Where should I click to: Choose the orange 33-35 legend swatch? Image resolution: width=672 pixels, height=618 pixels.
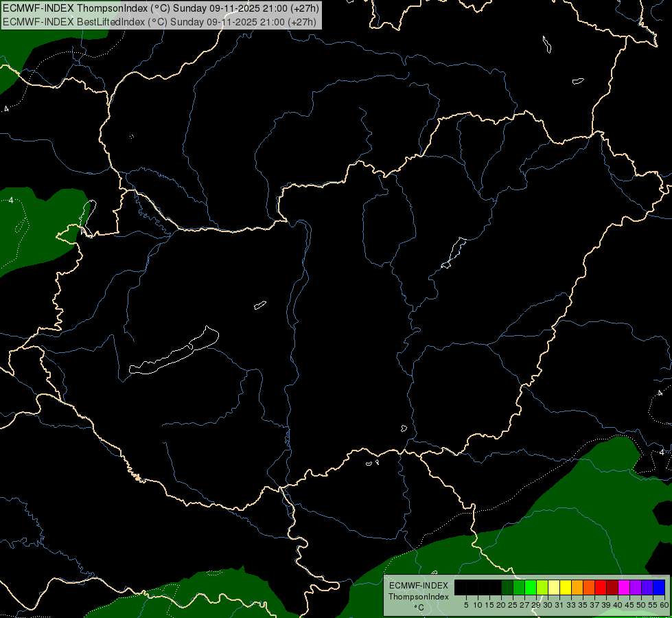577,587
